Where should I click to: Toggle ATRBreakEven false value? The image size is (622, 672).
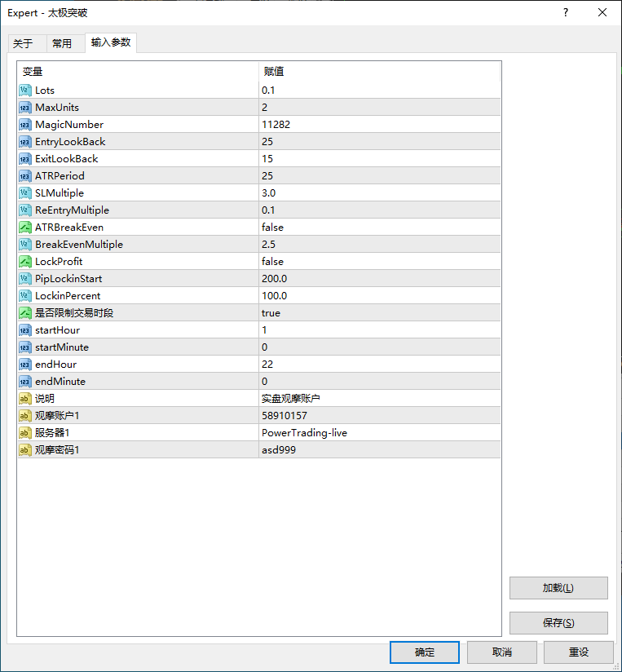[380, 228]
